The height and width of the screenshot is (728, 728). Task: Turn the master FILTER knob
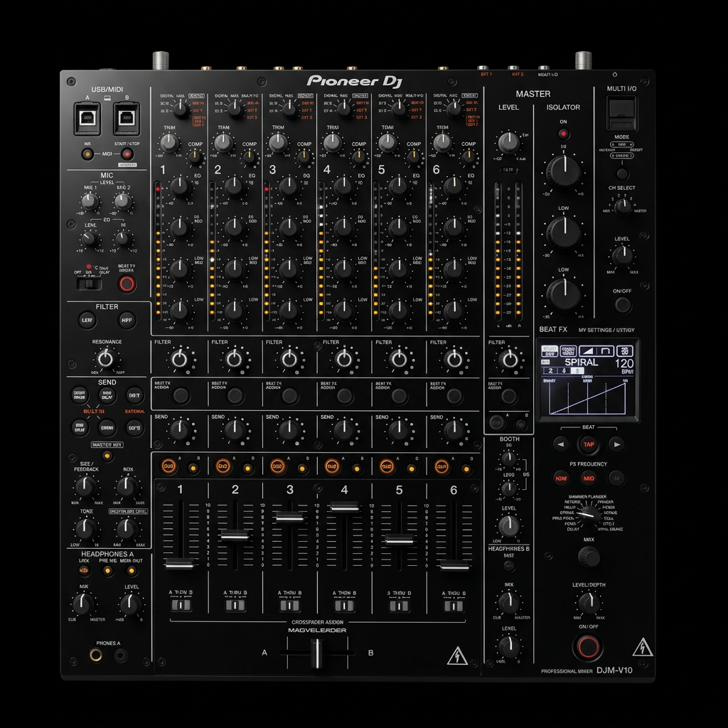click(x=510, y=359)
